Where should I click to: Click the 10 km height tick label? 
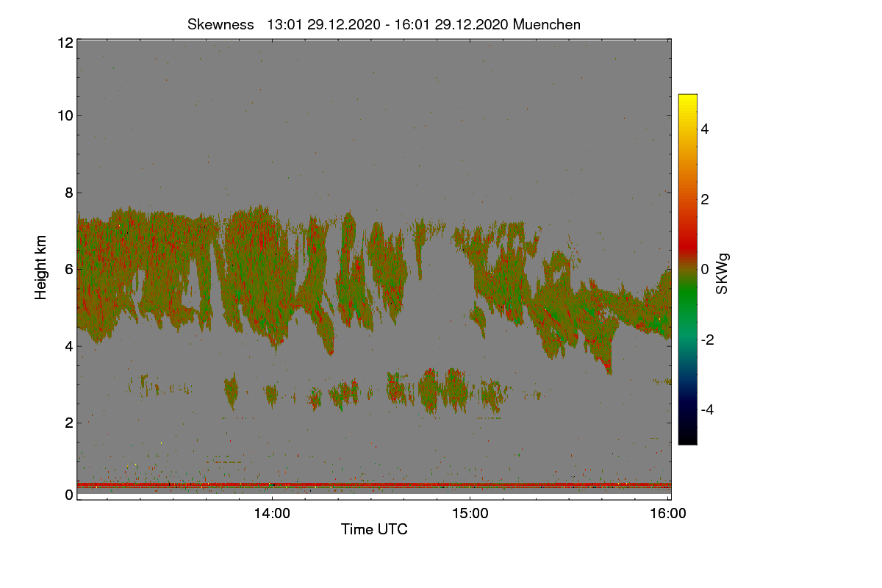(65, 115)
